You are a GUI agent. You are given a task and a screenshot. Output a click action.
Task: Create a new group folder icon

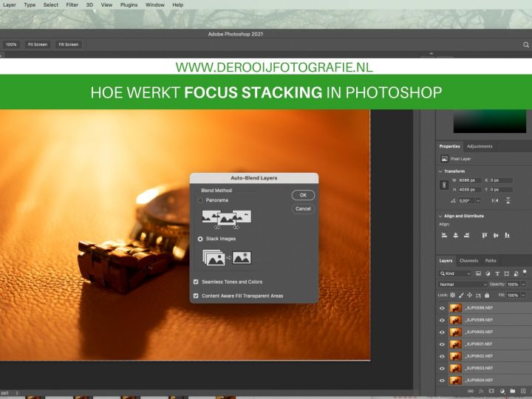(512, 391)
